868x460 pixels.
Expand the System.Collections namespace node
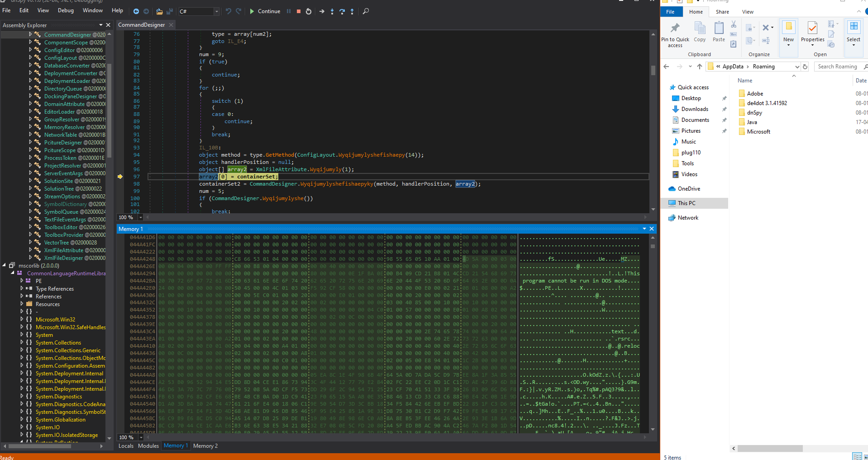point(22,343)
